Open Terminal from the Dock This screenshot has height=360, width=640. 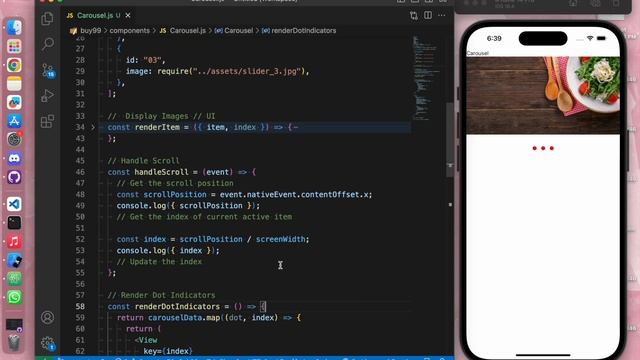(x=14, y=223)
